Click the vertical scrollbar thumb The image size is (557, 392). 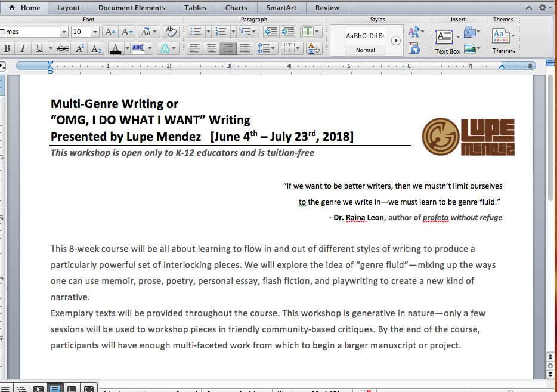point(551,139)
